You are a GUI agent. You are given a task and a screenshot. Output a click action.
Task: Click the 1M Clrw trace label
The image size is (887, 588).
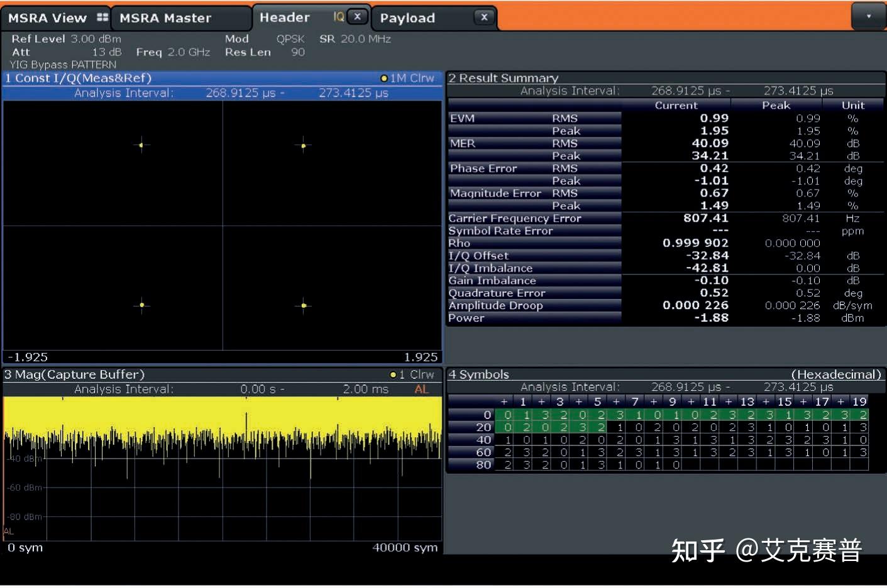[412, 78]
